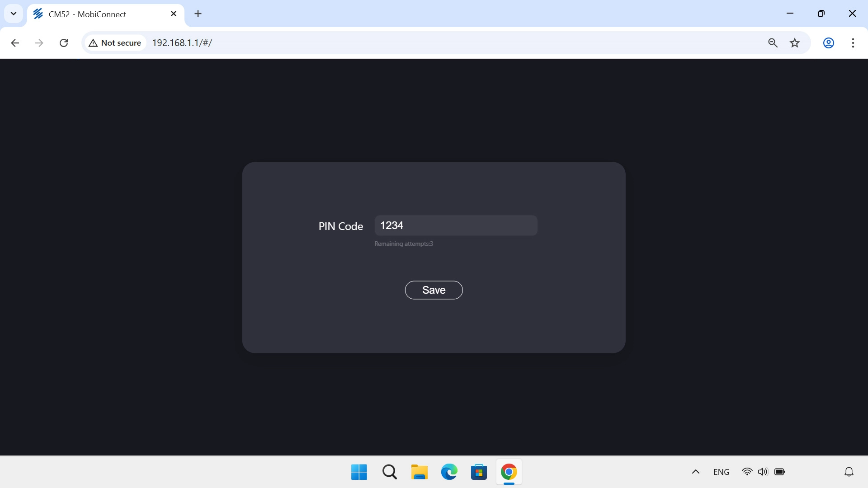868x488 pixels.
Task: Open the tab search dropdown arrow
Action: [14, 14]
